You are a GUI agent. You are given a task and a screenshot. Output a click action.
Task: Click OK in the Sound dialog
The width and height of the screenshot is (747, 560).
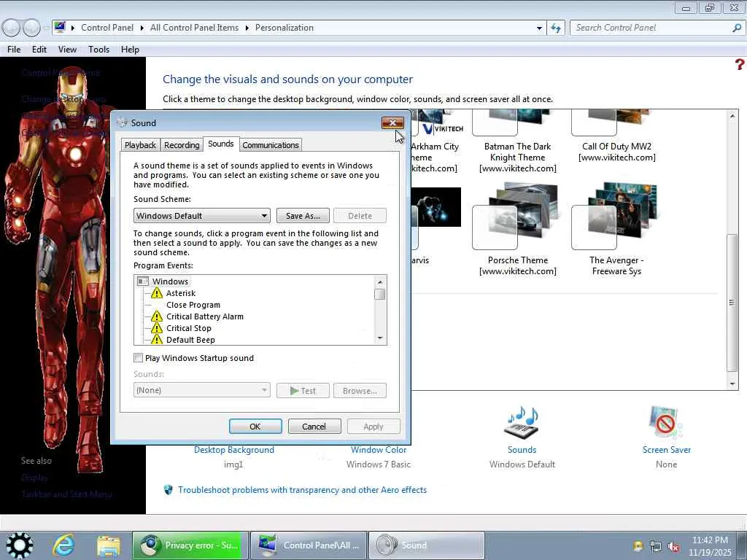tap(255, 426)
